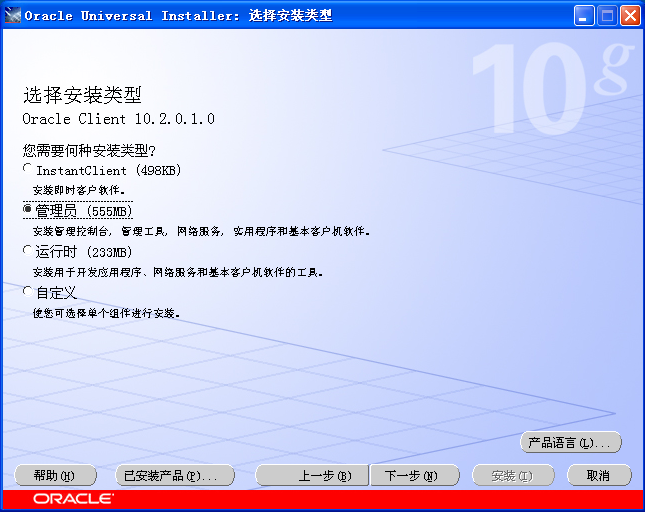Click the Oracle Client 10.2.0.1.0 subtitle

[118, 119]
